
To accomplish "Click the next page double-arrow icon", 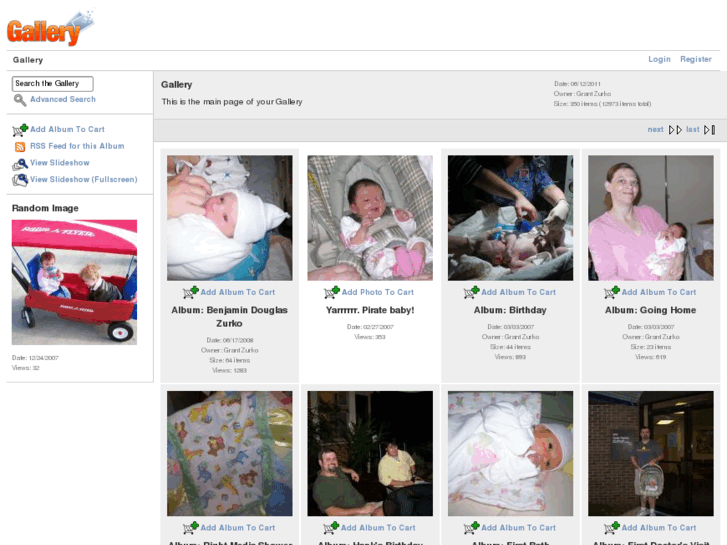I will tap(675, 130).
